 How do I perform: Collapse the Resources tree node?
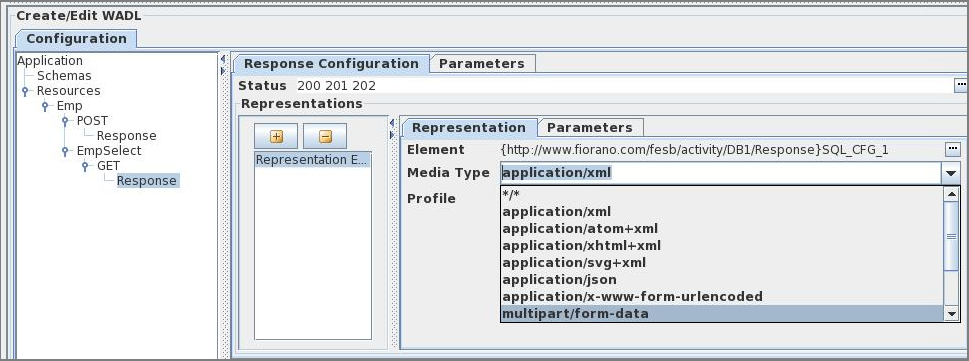25,91
